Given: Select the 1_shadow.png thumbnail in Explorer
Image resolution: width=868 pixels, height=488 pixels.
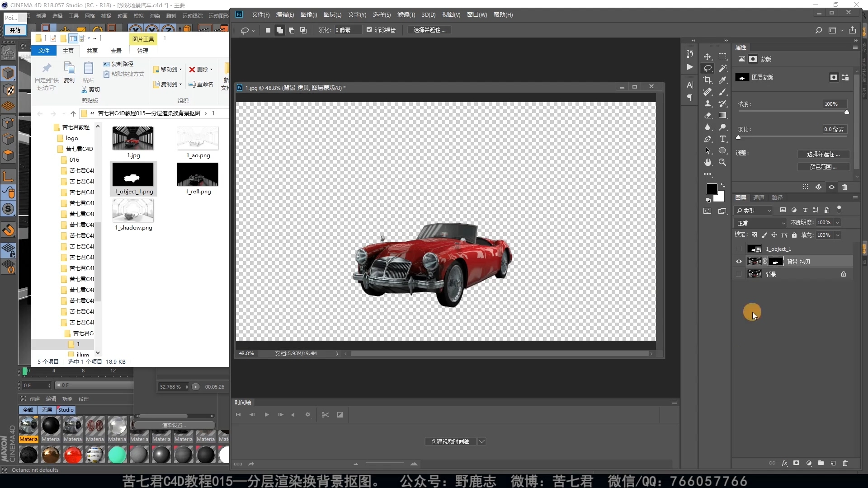Looking at the screenshot, I should tap(133, 211).
